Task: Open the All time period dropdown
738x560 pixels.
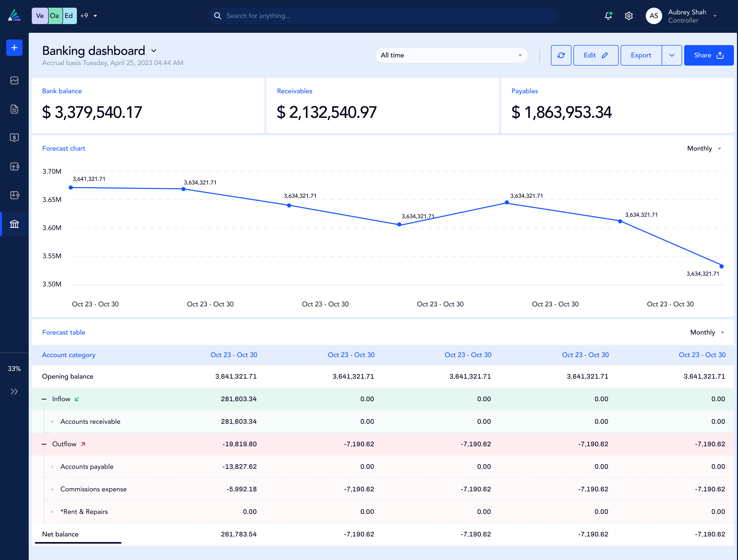Action: point(451,55)
